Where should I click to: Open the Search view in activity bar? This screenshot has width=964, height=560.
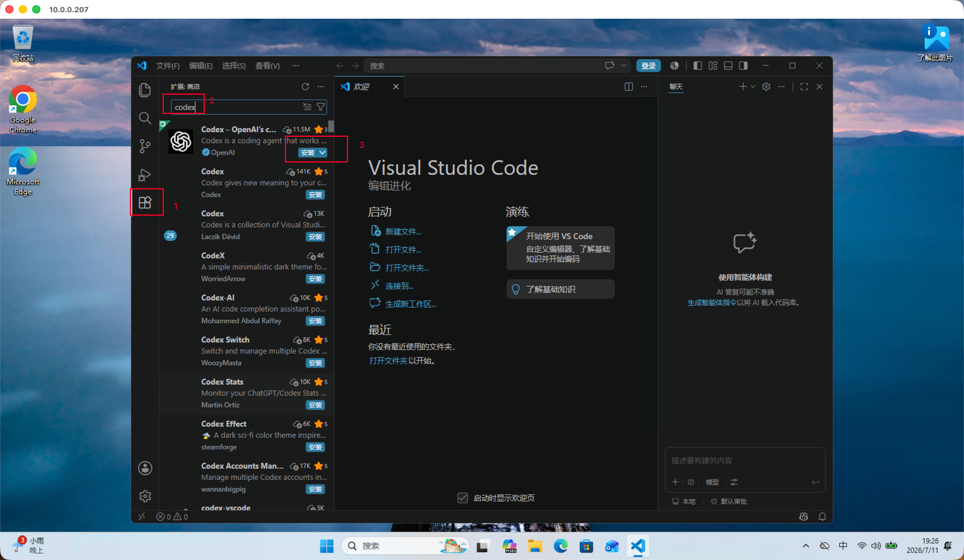click(145, 118)
